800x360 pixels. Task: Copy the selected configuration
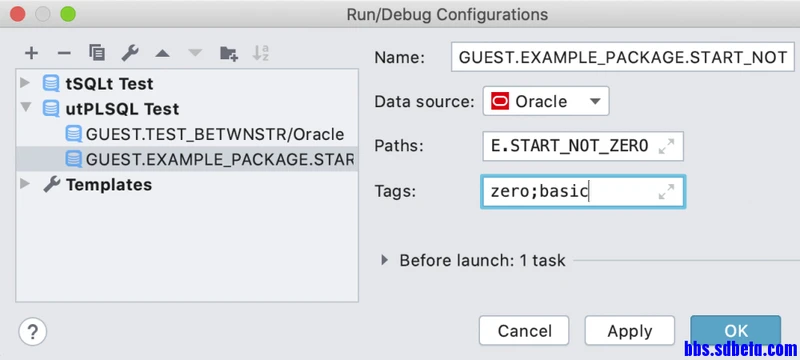[x=96, y=53]
